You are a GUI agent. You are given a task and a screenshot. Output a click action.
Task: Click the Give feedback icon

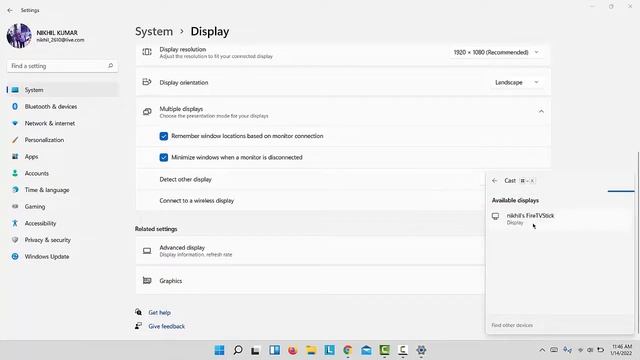pos(138,326)
